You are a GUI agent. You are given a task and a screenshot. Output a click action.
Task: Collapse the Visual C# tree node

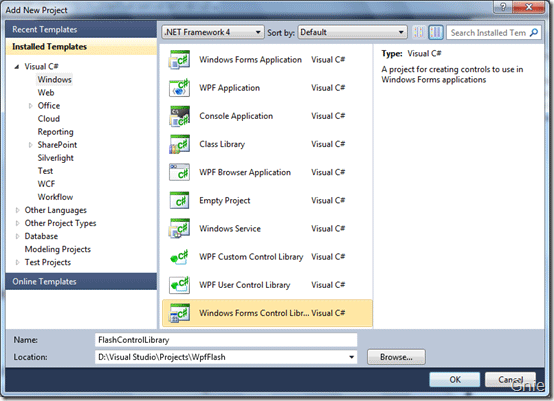17,66
